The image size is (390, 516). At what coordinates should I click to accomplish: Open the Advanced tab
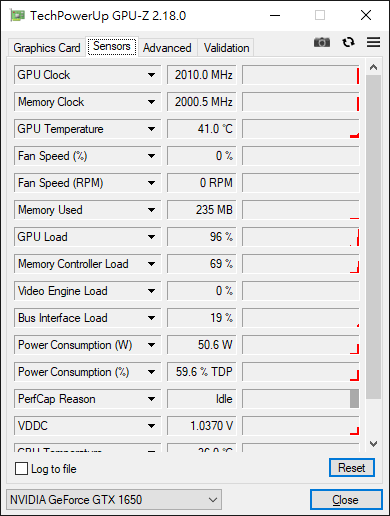[x=167, y=48]
